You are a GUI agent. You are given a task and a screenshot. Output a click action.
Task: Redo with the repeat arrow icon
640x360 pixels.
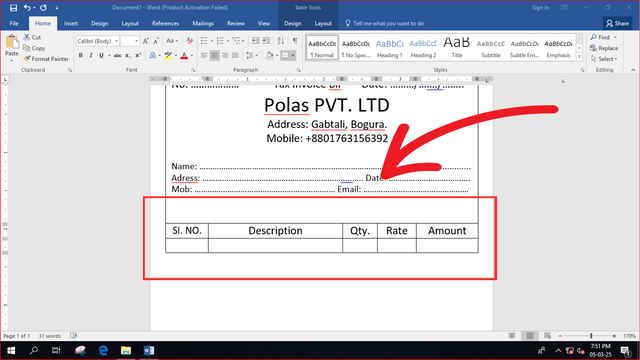point(43,7)
